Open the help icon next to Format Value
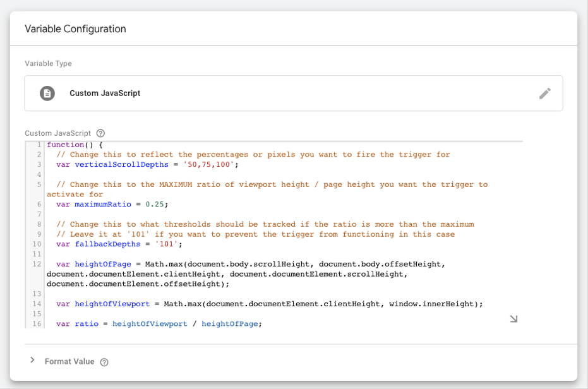Image resolution: width=588 pixels, height=389 pixels. point(104,362)
